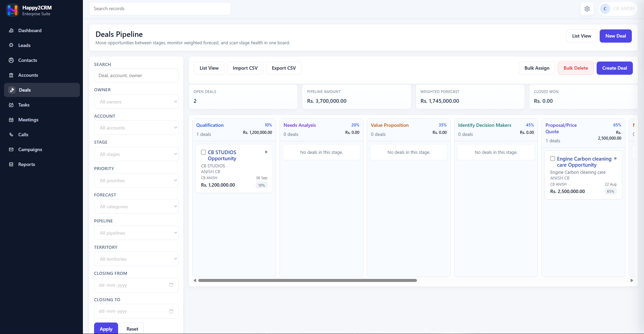
Task: Click the Calls phone icon
Action: pyautogui.click(x=11, y=135)
